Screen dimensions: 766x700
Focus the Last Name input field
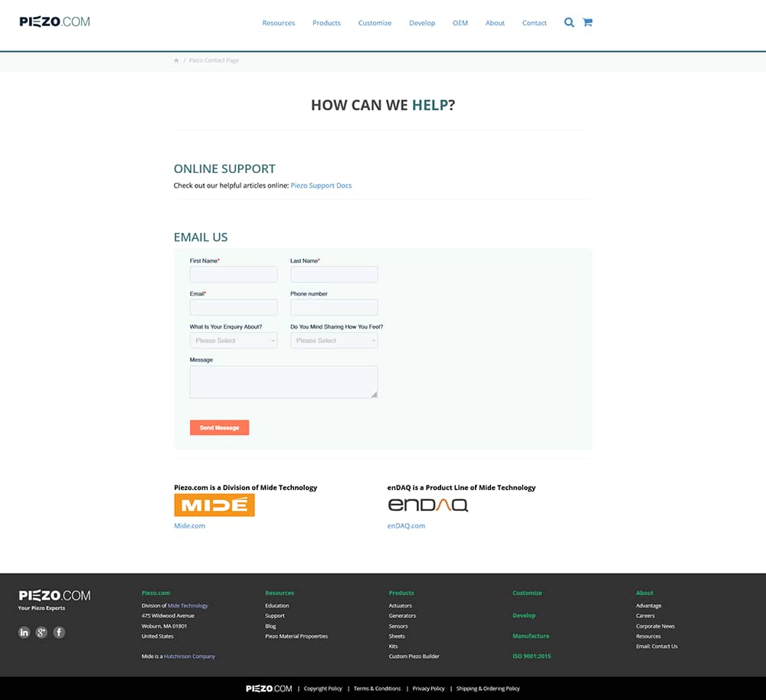point(334,274)
